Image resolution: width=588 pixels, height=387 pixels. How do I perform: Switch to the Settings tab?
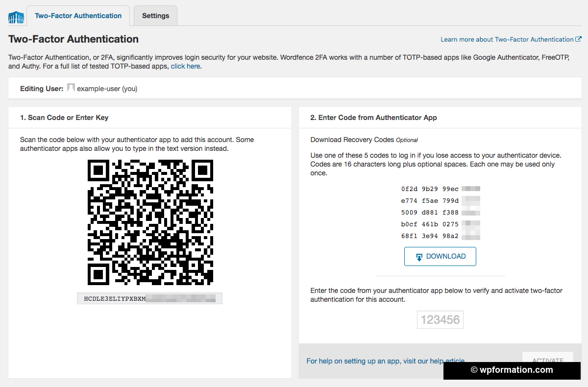155,16
